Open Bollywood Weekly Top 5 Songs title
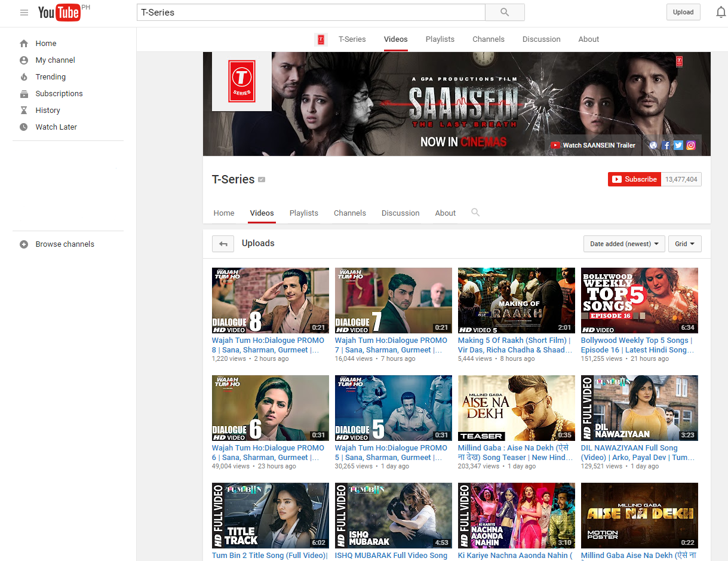 [637, 345]
